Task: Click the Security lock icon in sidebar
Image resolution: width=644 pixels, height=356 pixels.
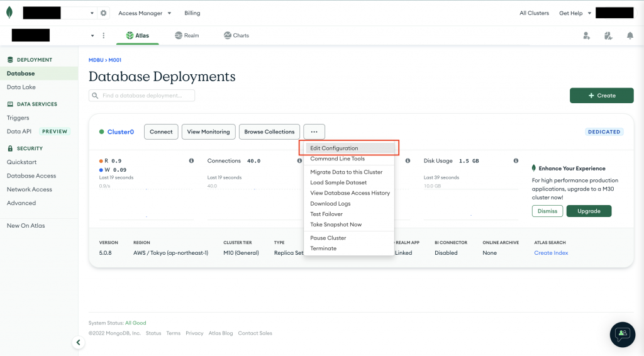Action: point(10,148)
